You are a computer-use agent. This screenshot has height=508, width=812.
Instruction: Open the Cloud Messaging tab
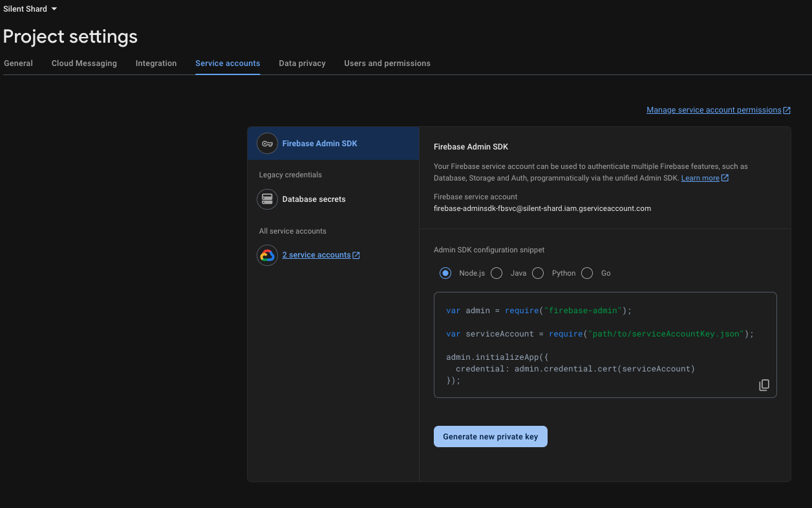click(83, 63)
